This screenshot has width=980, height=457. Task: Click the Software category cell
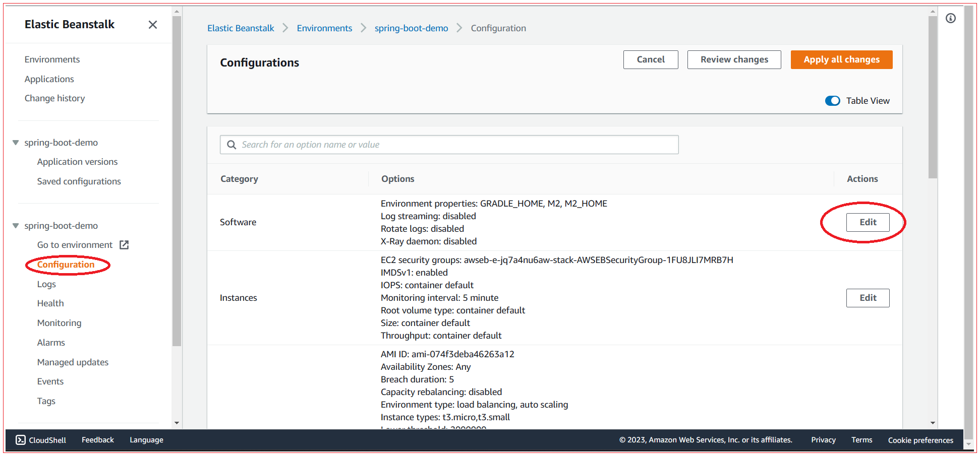click(238, 222)
